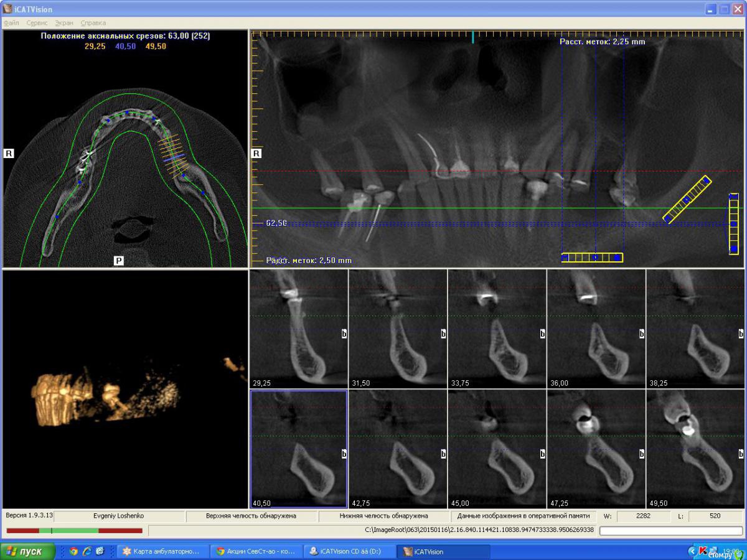Screen dimensions: 747x560
Task: Select cross-section slice labeled 47,25
Action: click(596, 448)
